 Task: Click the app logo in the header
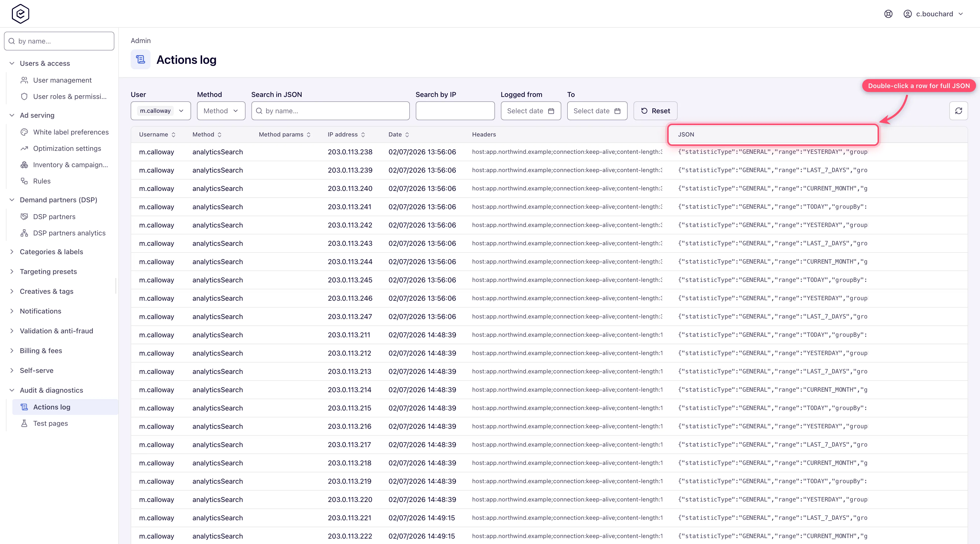tap(21, 14)
